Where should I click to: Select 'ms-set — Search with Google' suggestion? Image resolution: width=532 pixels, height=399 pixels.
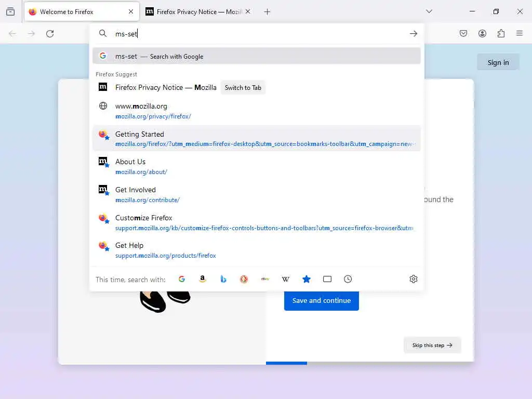point(257,56)
